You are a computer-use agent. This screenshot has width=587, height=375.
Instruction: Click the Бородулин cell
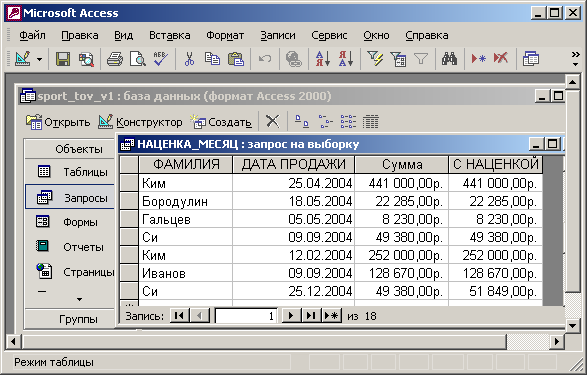[x=186, y=201]
